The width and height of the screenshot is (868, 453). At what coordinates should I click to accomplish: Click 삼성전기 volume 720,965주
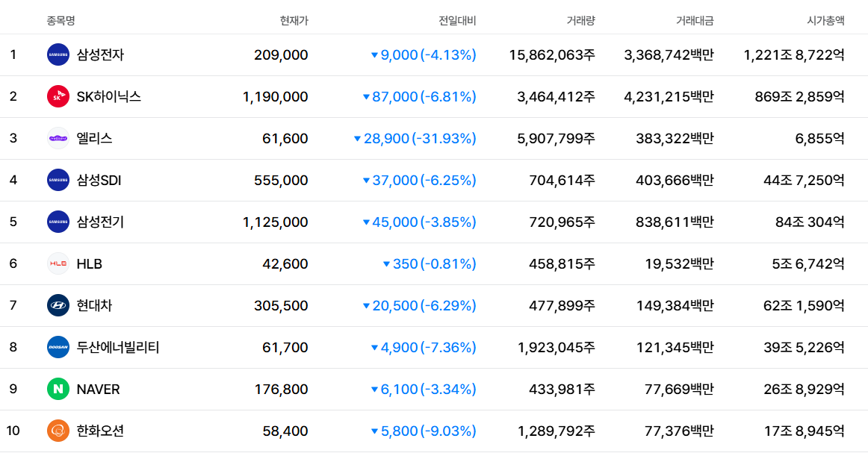pyautogui.click(x=562, y=222)
